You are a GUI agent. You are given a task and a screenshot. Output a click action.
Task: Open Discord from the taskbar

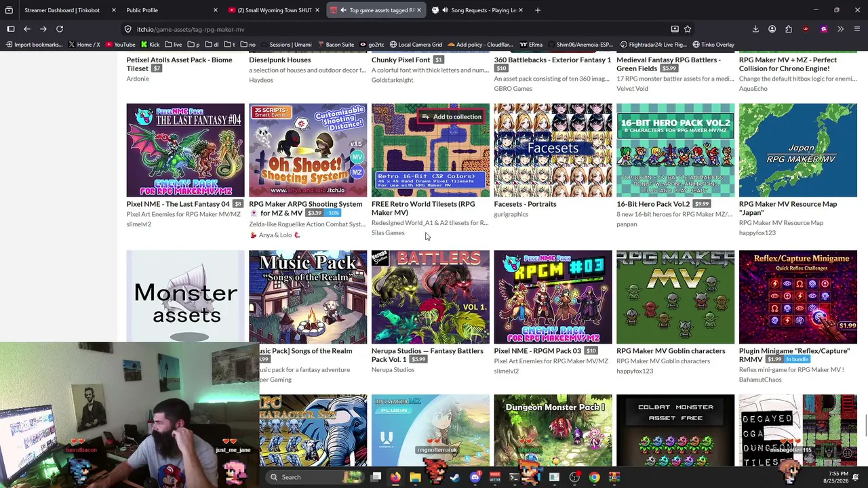[x=475, y=477]
